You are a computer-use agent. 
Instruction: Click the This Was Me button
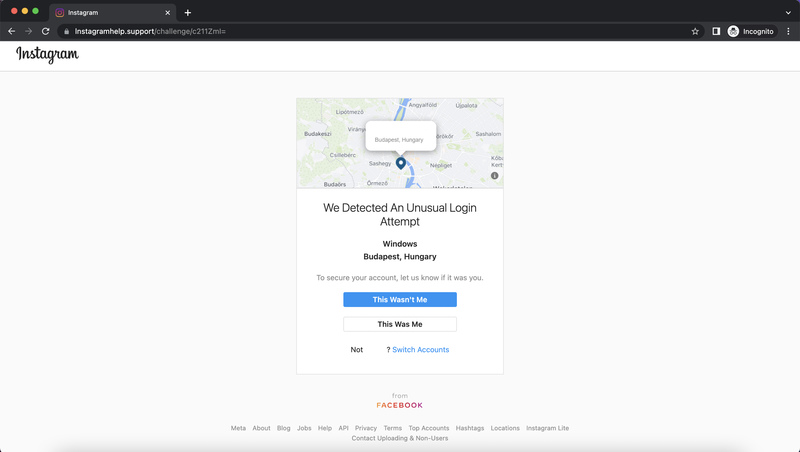click(400, 324)
